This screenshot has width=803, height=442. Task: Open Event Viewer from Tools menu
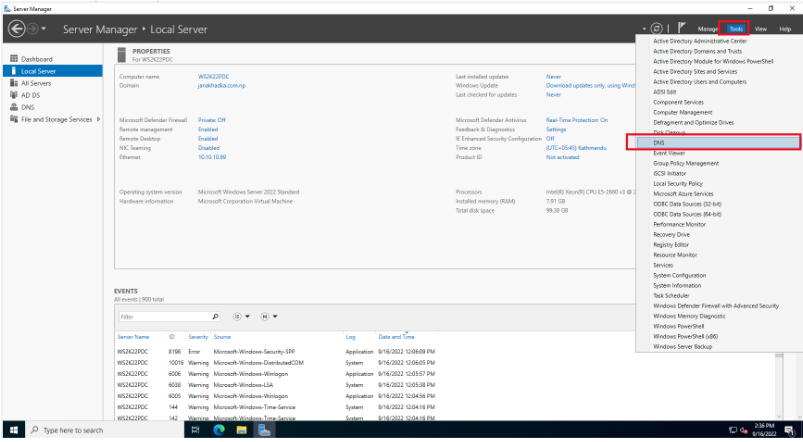click(668, 153)
